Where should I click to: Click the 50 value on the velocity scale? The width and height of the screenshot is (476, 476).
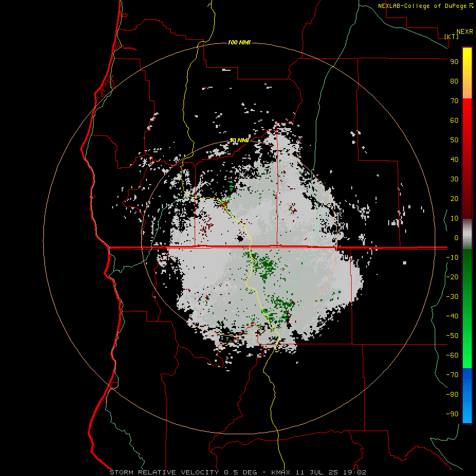coord(454,140)
